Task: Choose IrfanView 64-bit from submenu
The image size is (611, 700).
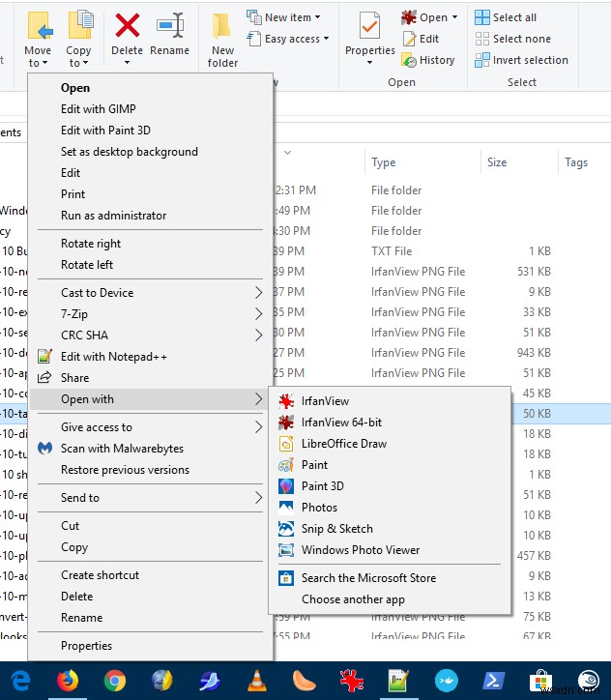Action: tap(390, 423)
